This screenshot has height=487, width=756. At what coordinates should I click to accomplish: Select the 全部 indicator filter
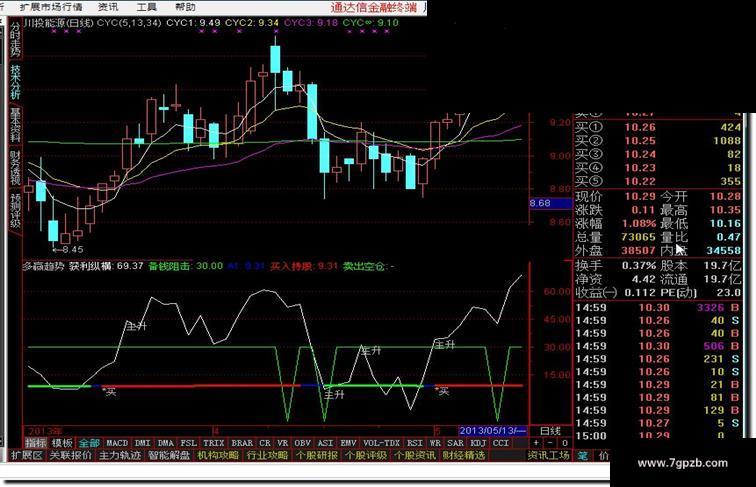89,443
